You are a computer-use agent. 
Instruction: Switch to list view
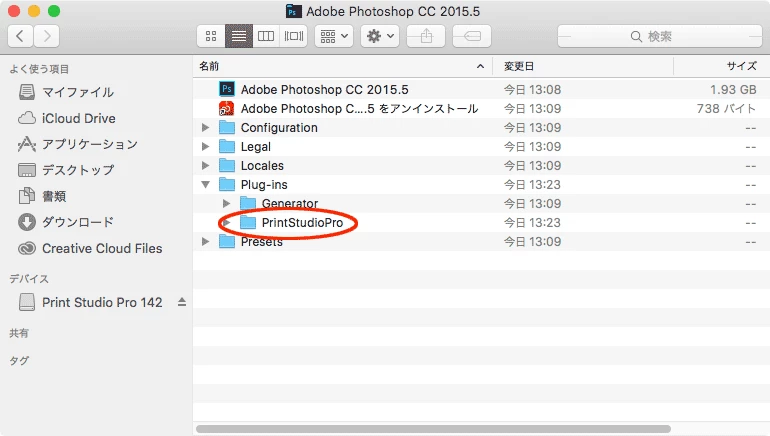click(239, 36)
